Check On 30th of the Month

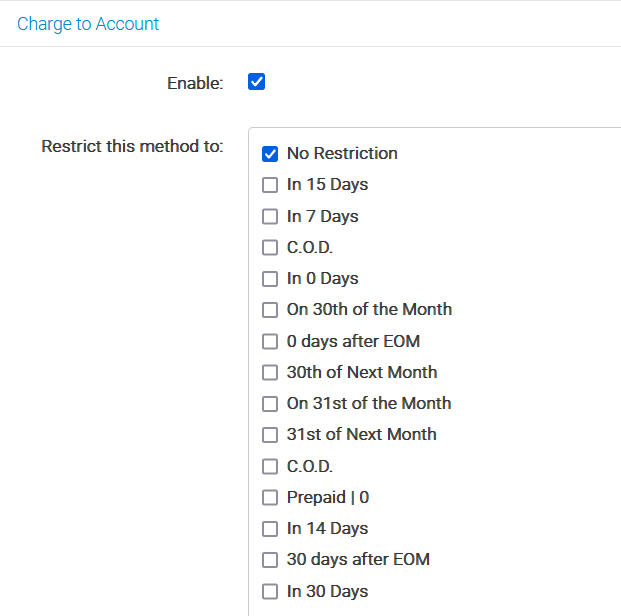coord(270,310)
